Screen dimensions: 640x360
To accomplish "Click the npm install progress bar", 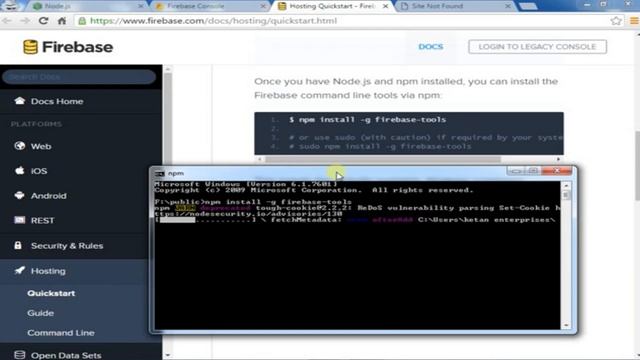I will 206,220.
